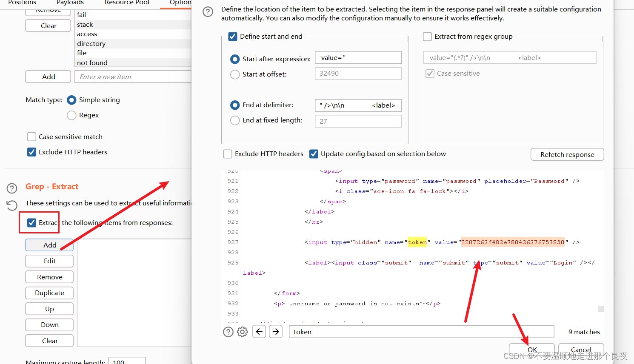The height and width of the screenshot is (364, 634).
Task: Go to next search match arrow
Action: point(276,332)
